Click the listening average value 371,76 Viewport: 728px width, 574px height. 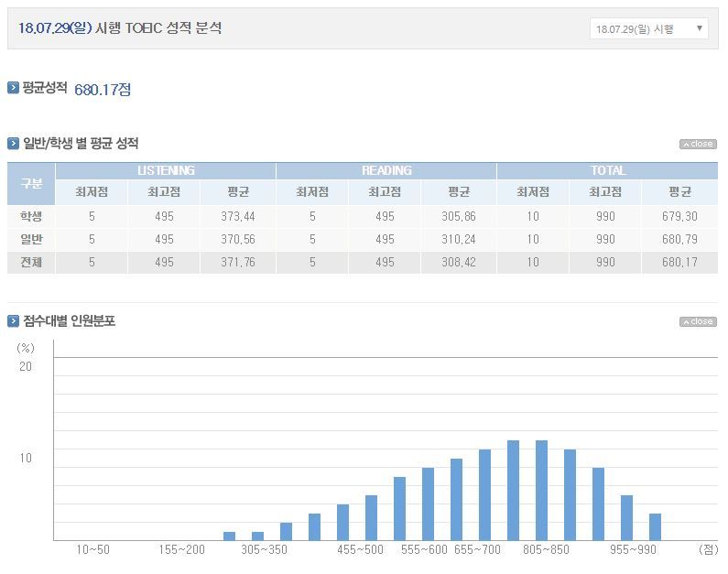(237, 262)
